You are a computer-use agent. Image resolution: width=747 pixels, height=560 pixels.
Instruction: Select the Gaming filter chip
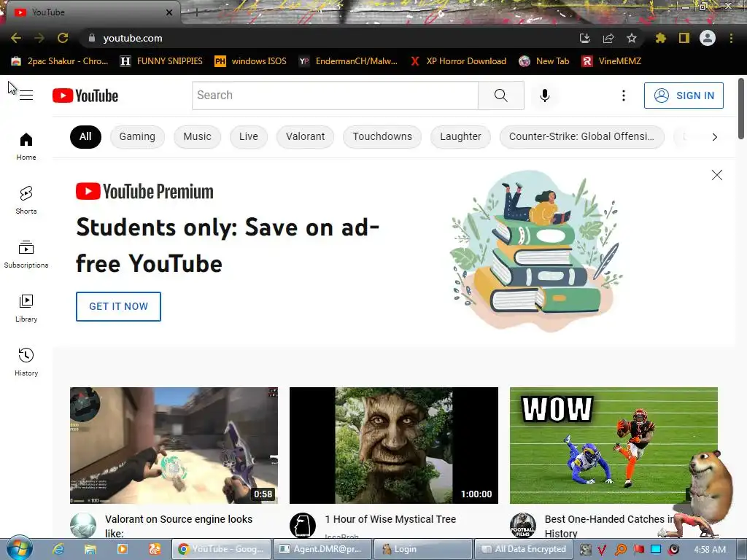137,136
